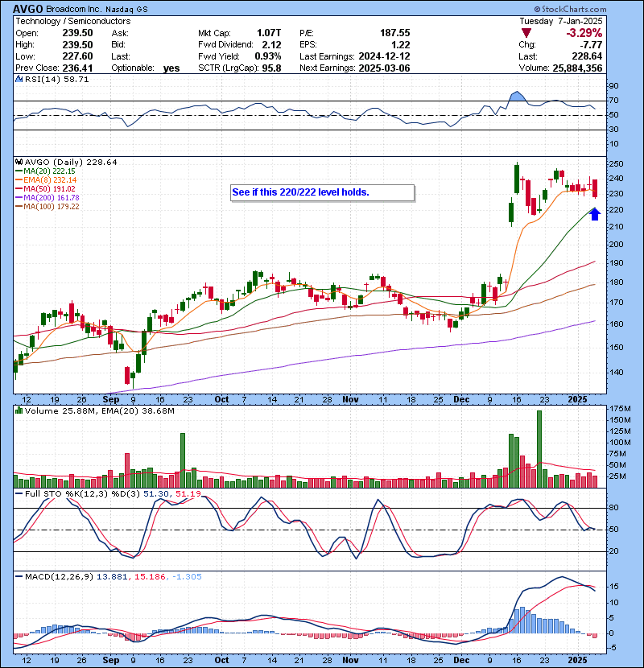Click the AVGO ticker symbol title
This screenshot has width=644, height=668.
pyautogui.click(x=27, y=9)
